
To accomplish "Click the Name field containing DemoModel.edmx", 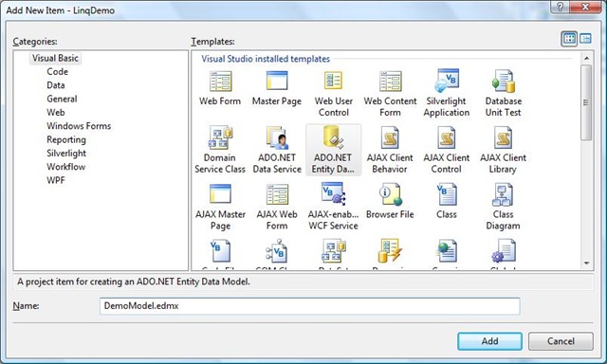I will coord(310,306).
